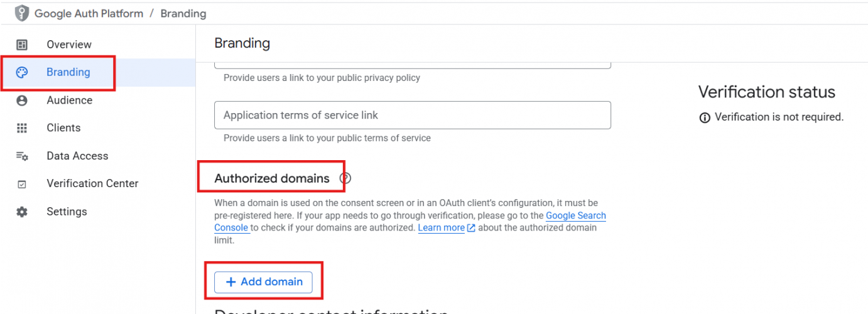The image size is (868, 314).
Task: Follow the Google Search Console link
Action: tap(575, 215)
